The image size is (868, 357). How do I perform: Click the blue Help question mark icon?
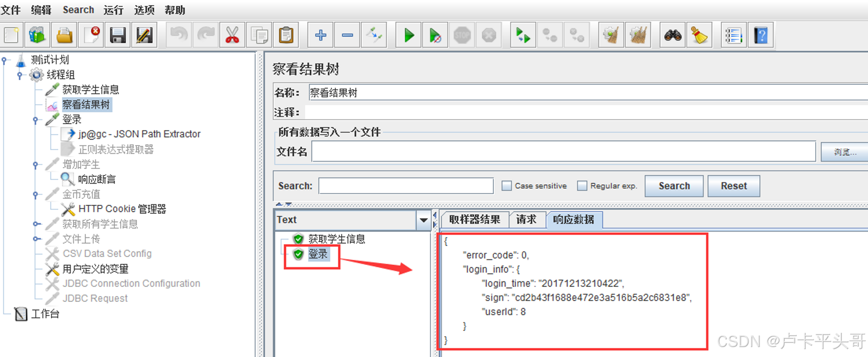(x=761, y=35)
